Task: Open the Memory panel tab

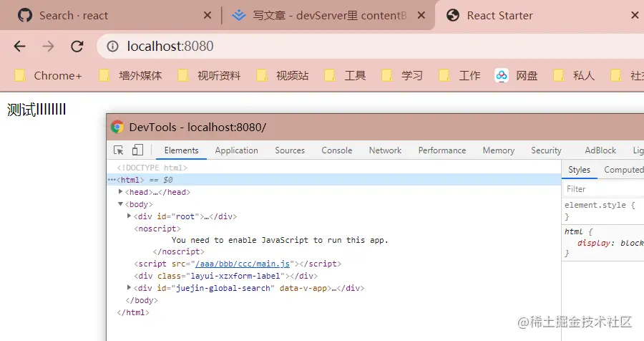Action: [499, 150]
